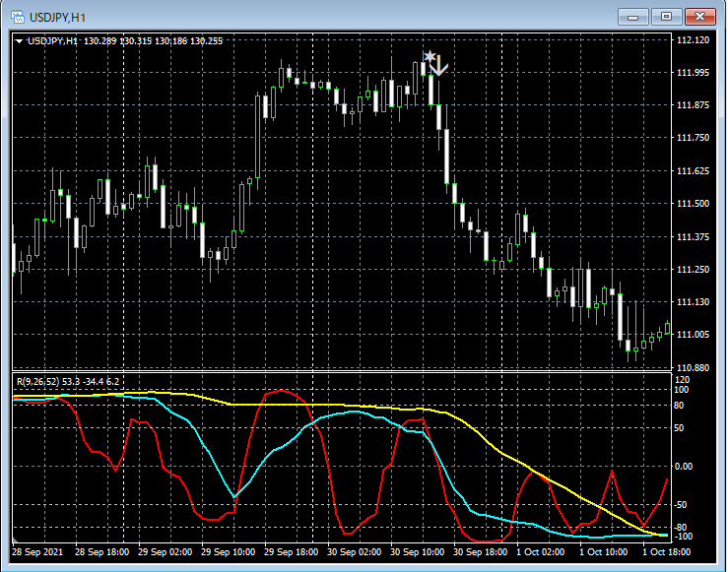728x572 pixels.
Task: Click the indicator scale value 0.00
Action: coord(683,467)
